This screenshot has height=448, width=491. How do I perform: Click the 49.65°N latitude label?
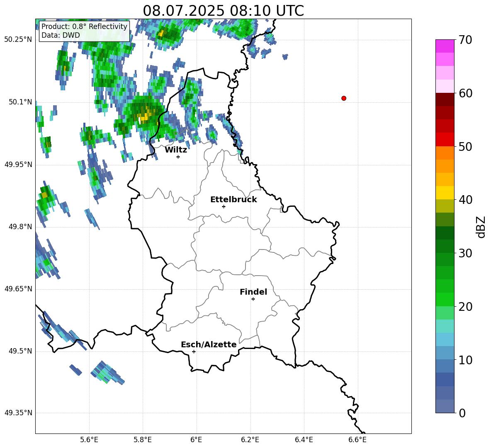pos(18,289)
